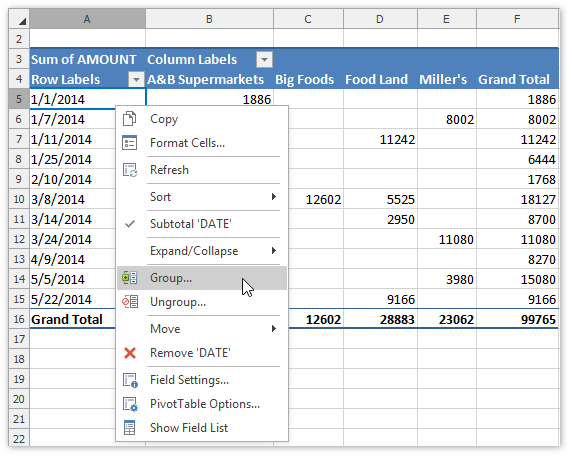The width and height of the screenshot is (572, 458).
Task: Click the cell value 2950
Action: coord(380,219)
